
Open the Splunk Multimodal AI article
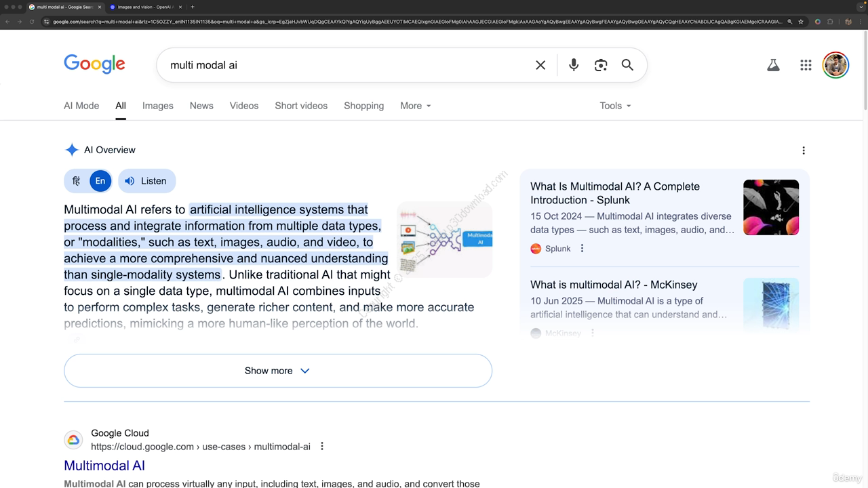point(615,193)
